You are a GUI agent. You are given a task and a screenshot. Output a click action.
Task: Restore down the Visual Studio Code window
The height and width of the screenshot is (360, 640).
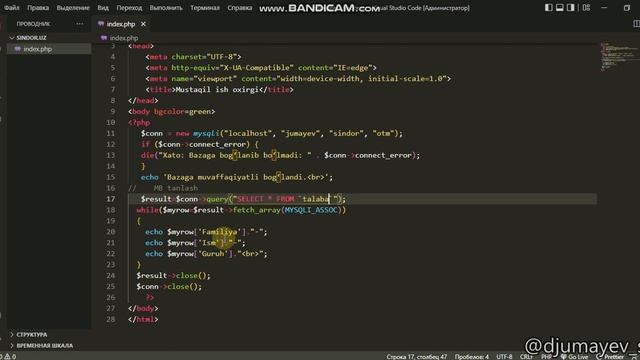[627, 8]
